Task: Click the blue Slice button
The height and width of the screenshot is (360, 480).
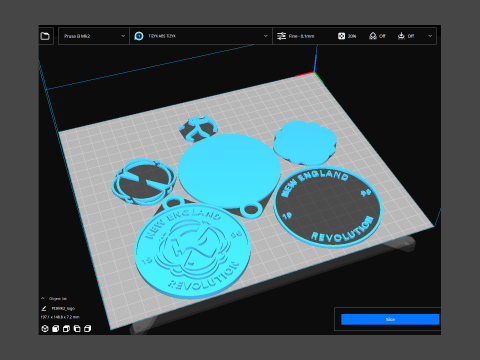Action: (x=390, y=319)
